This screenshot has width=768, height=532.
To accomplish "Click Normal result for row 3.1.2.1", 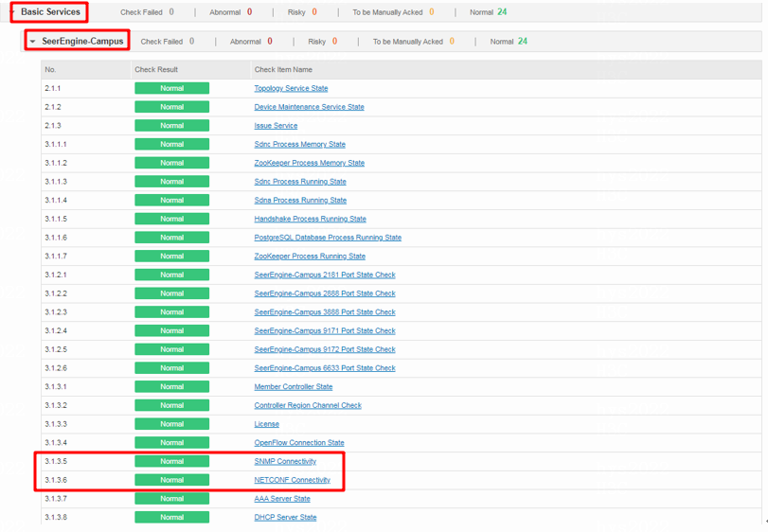I will (x=172, y=275).
